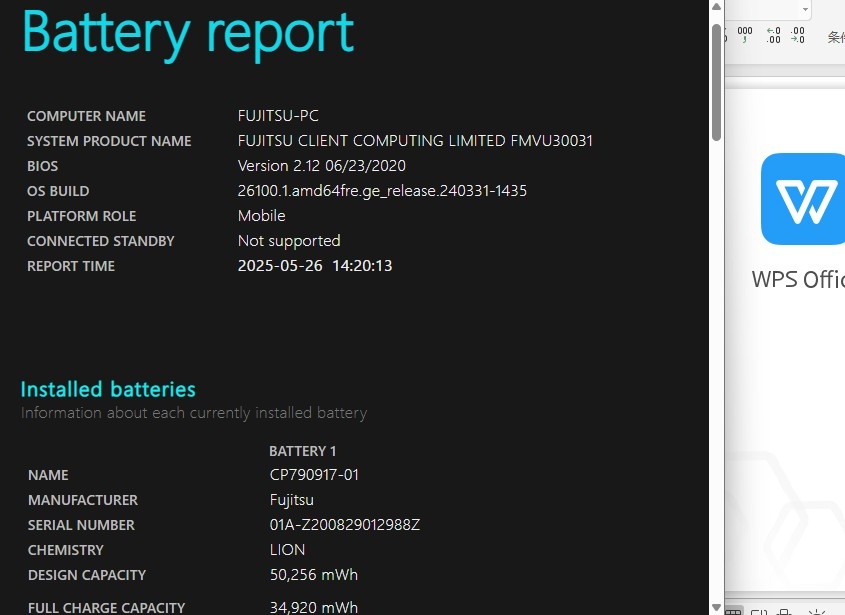Open the number format dropdown arrow

tap(805, 9)
